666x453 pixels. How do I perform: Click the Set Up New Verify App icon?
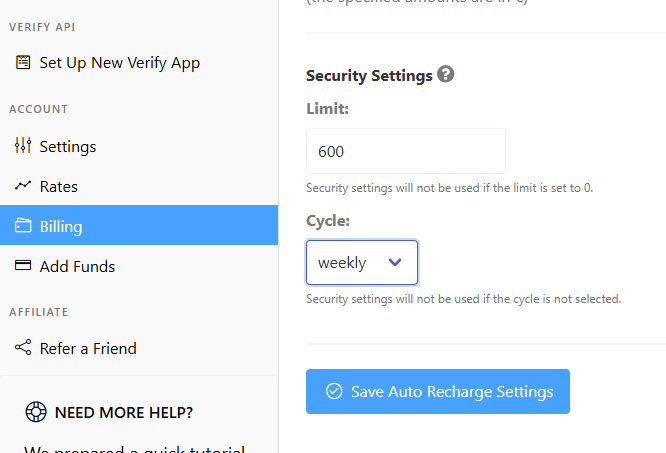click(23, 62)
